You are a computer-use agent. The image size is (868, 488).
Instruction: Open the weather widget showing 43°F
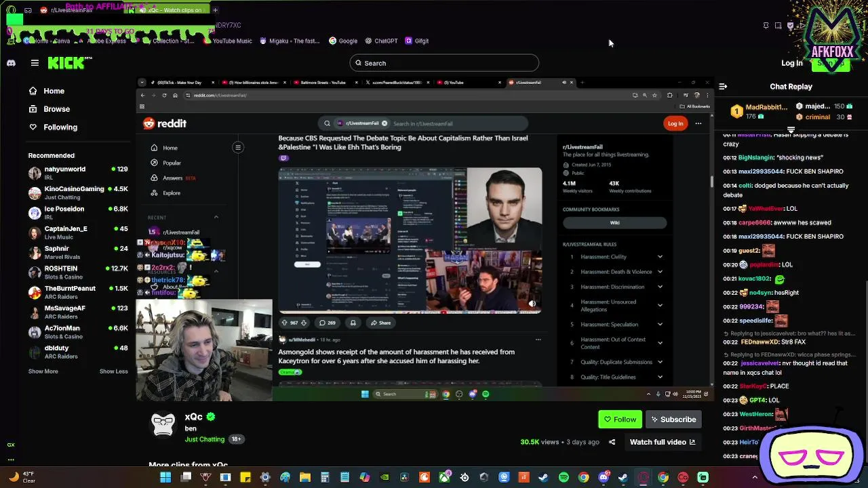tap(22, 477)
